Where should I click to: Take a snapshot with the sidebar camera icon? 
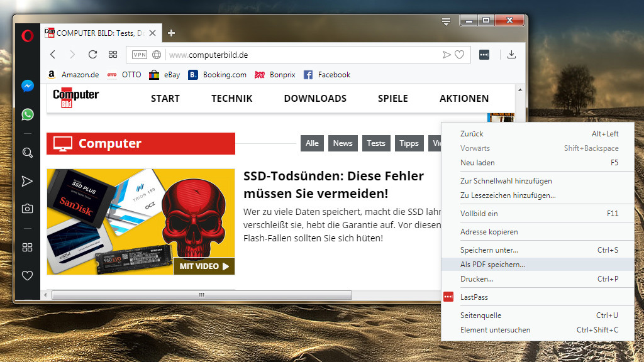point(27,209)
